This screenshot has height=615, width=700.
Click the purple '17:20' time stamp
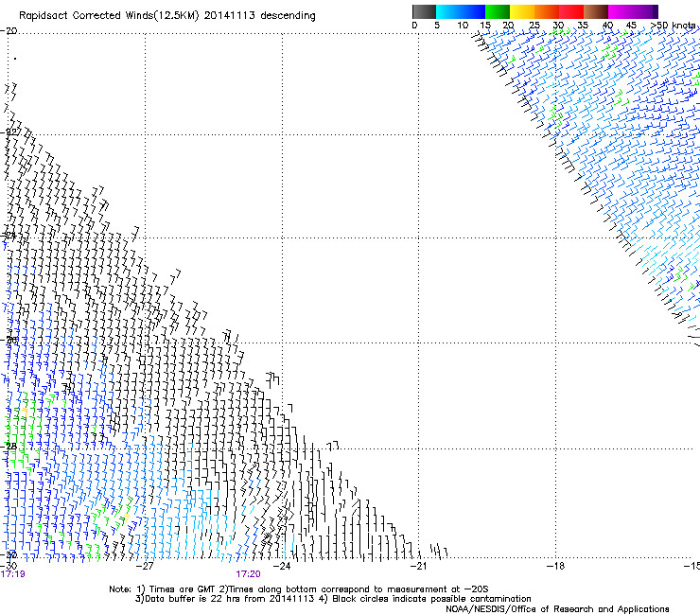(248, 574)
